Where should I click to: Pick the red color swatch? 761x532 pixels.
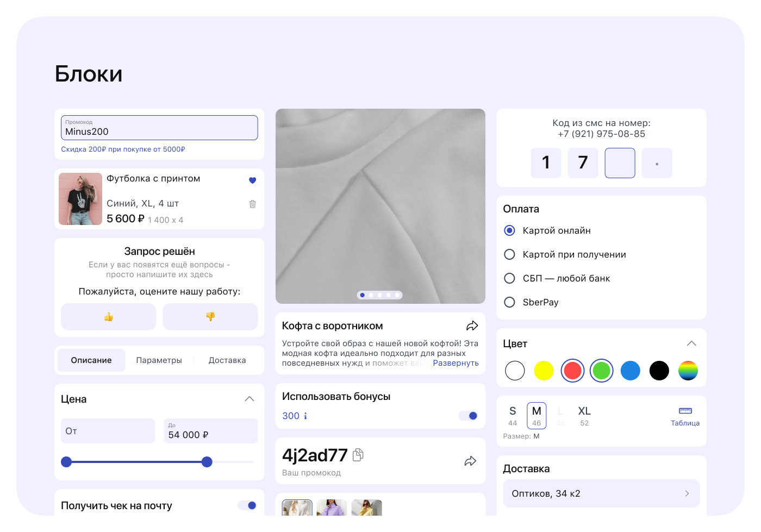[x=572, y=371]
